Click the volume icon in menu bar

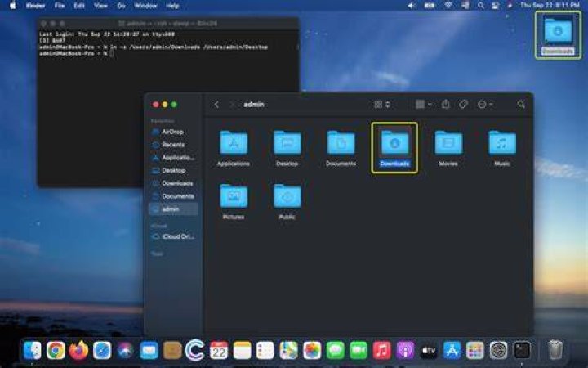click(412, 6)
